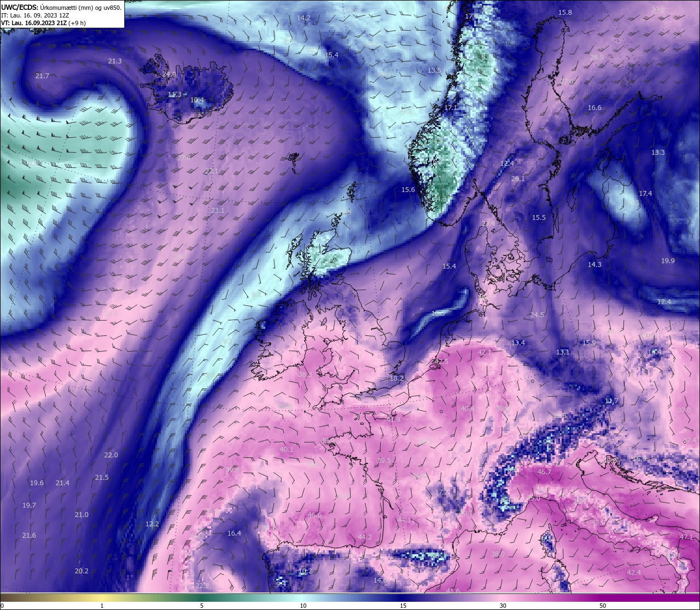The width and height of the screenshot is (700, 610).
Task: Click the 16.6 value over Finland
Action: (594, 108)
